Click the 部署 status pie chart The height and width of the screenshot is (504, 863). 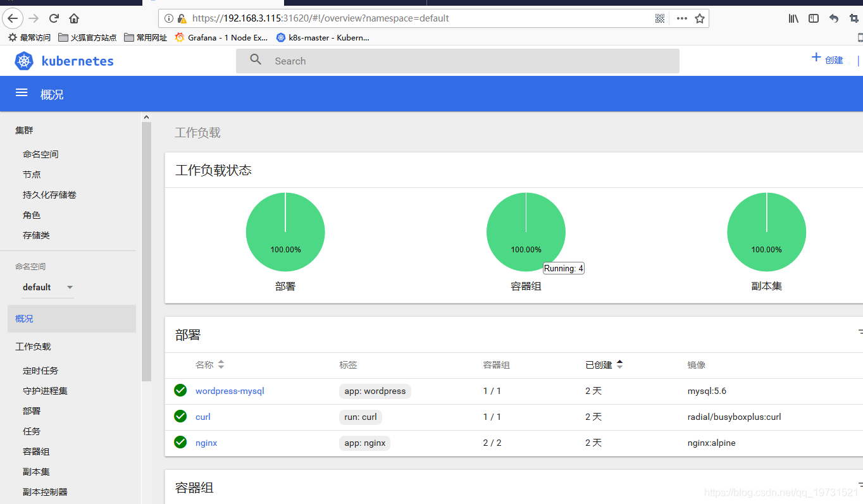[285, 232]
